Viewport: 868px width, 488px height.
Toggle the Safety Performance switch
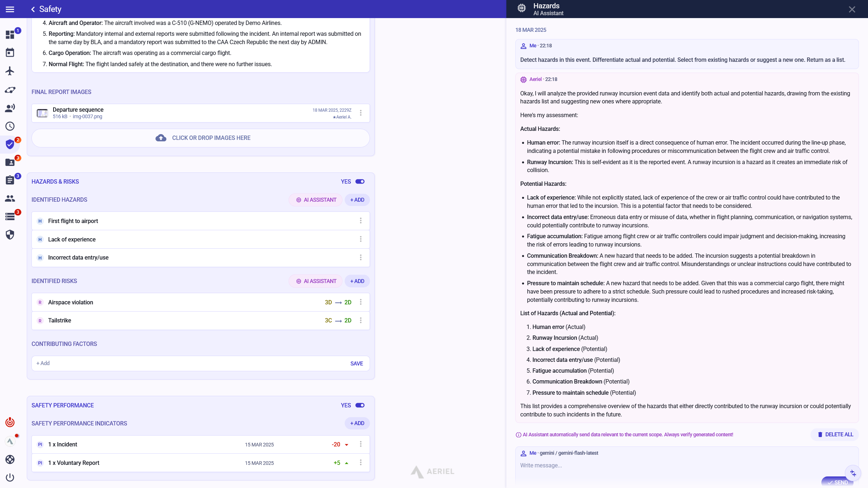tap(360, 405)
